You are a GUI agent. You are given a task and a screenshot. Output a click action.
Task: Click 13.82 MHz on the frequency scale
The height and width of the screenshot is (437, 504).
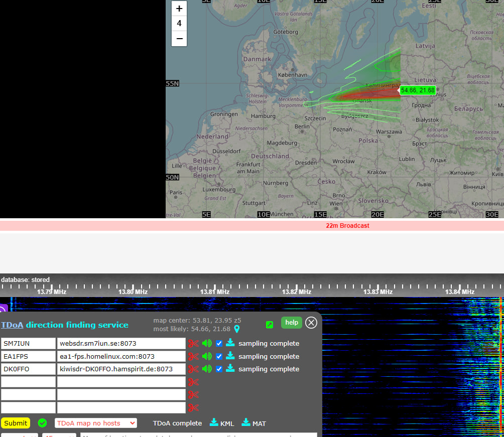296,292
